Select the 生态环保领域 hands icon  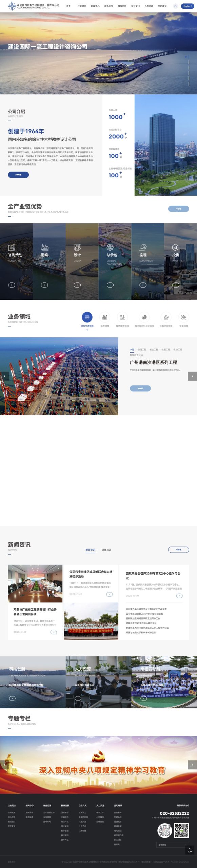click(166, 317)
